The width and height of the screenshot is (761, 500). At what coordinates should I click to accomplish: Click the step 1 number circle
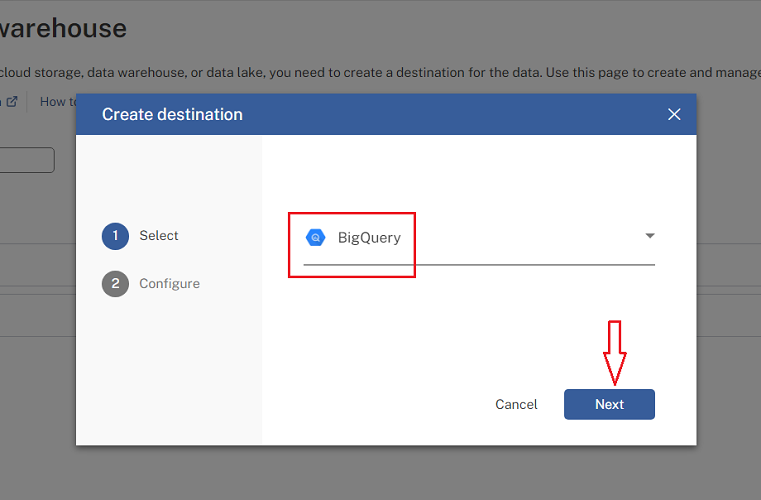click(115, 236)
